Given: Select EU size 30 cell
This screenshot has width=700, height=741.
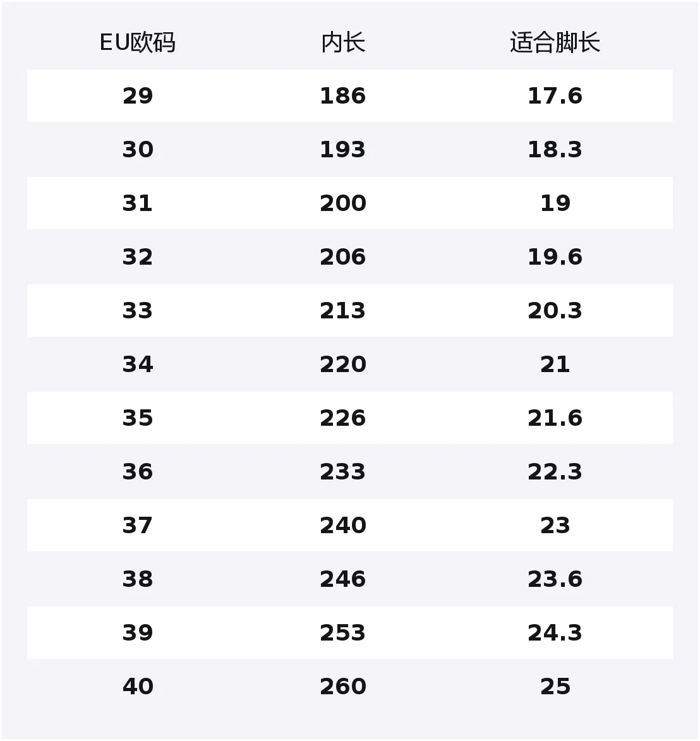Looking at the screenshot, I should [138, 149].
